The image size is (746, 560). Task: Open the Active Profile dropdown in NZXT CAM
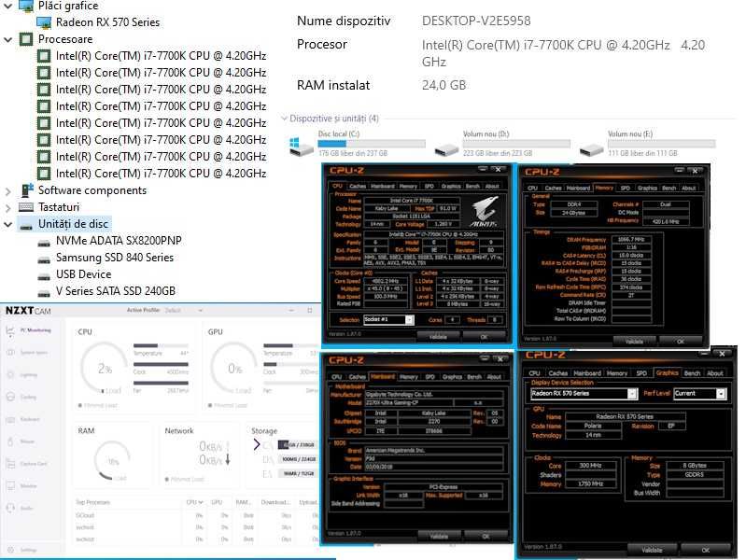tap(184, 310)
